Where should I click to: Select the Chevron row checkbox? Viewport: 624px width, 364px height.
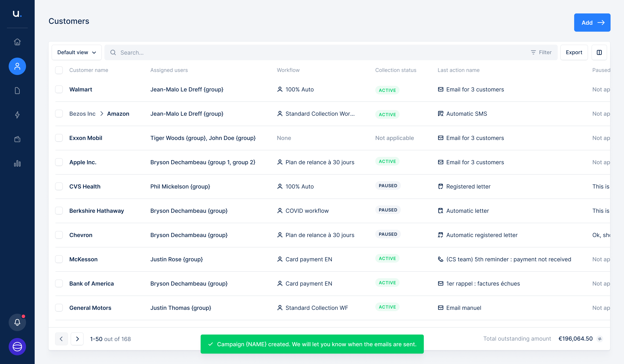point(59,235)
